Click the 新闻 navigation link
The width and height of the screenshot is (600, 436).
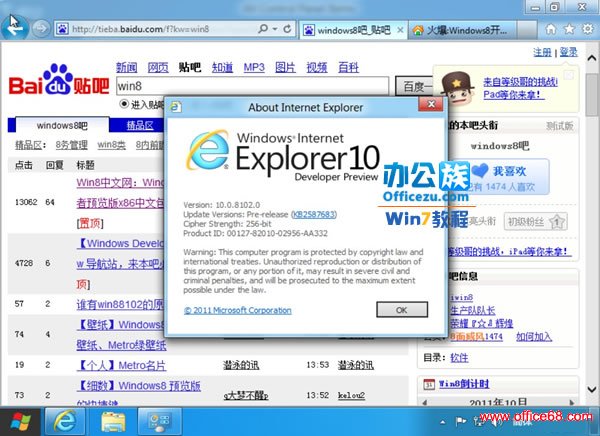point(127,68)
